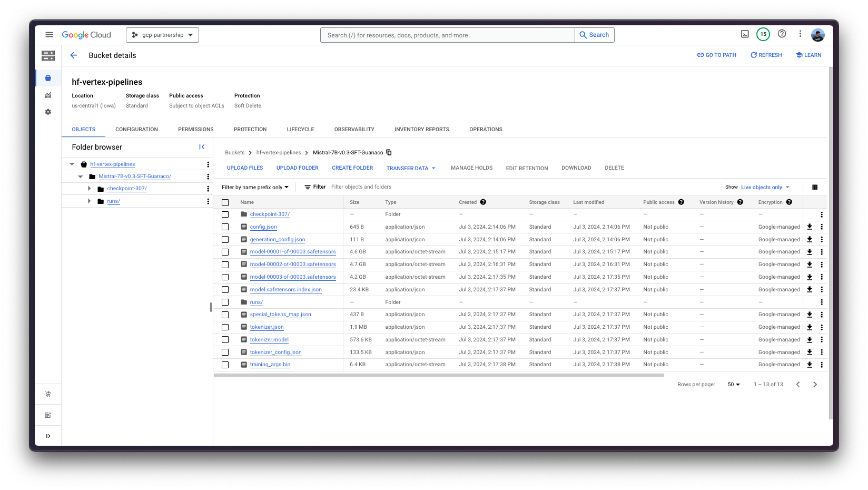This screenshot has width=868, height=490.
Task: Check the training_args.bin row checkbox
Action: click(x=225, y=365)
